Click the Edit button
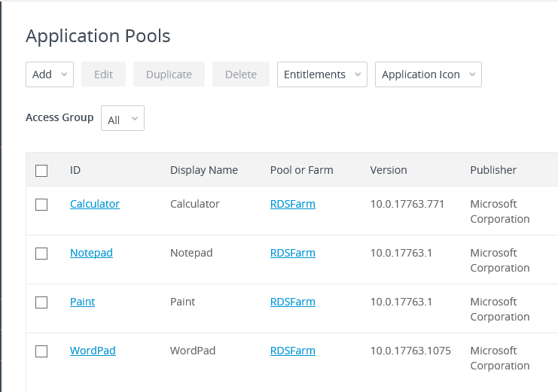Viewport: 558px width, 392px height. coord(103,74)
